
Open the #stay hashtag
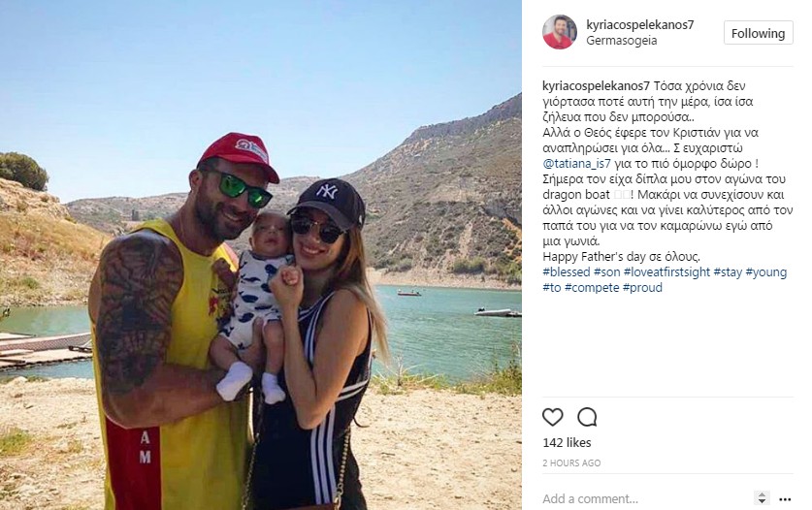coord(729,272)
